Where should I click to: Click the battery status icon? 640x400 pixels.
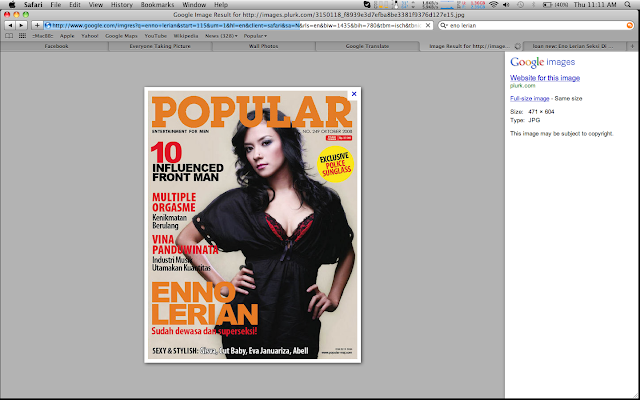pyautogui.click(x=555, y=5)
